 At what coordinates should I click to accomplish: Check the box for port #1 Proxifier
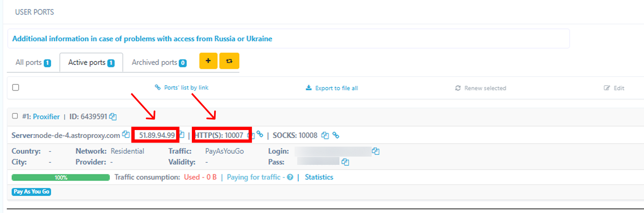[15, 116]
